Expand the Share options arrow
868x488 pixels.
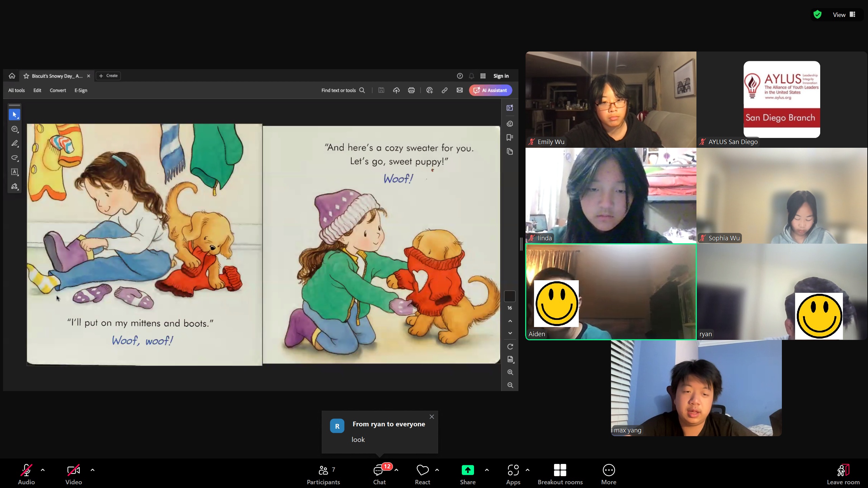[487, 470]
